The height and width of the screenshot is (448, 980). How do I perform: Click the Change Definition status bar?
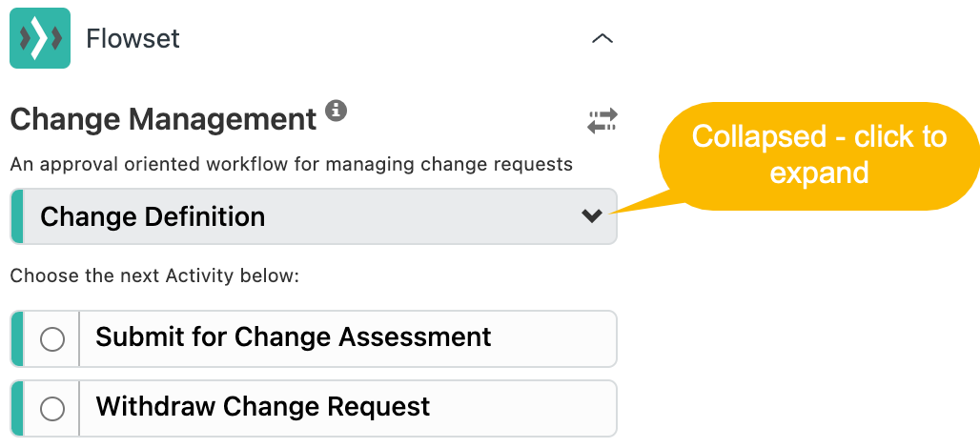pyautogui.click(x=314, y=216)
